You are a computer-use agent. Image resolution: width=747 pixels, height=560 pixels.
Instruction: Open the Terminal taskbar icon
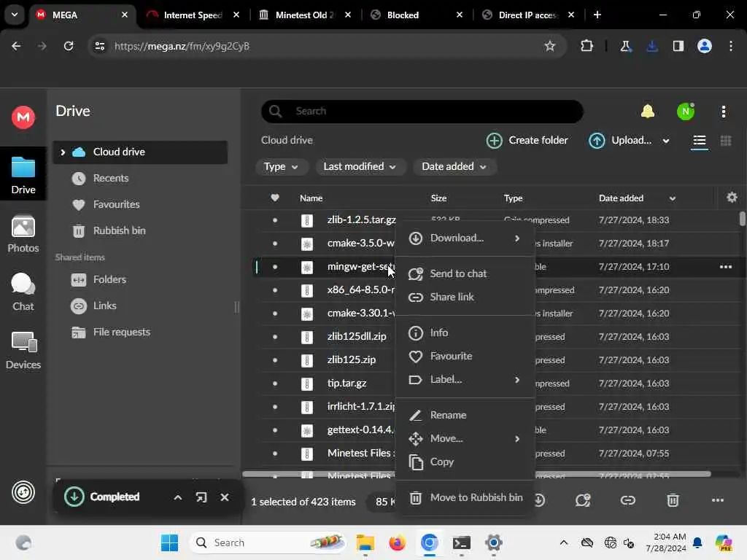pyautogui.click(x=461, y=542)
